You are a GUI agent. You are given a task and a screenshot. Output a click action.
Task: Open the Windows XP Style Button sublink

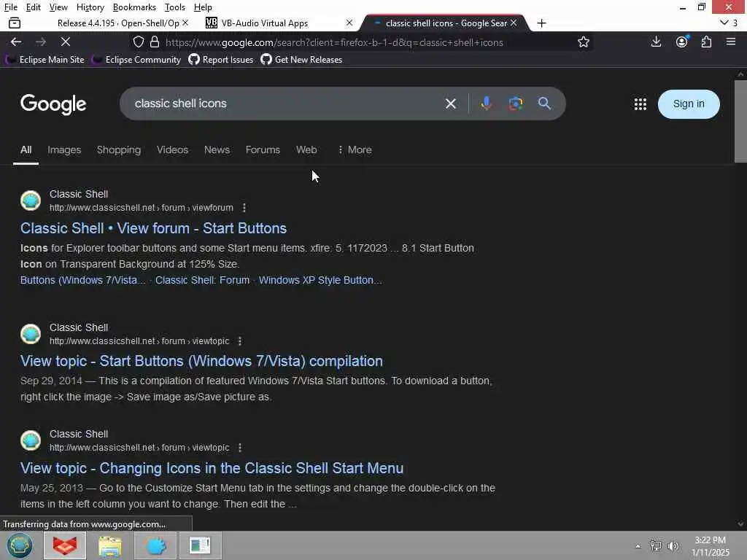[x=320, y=280]
